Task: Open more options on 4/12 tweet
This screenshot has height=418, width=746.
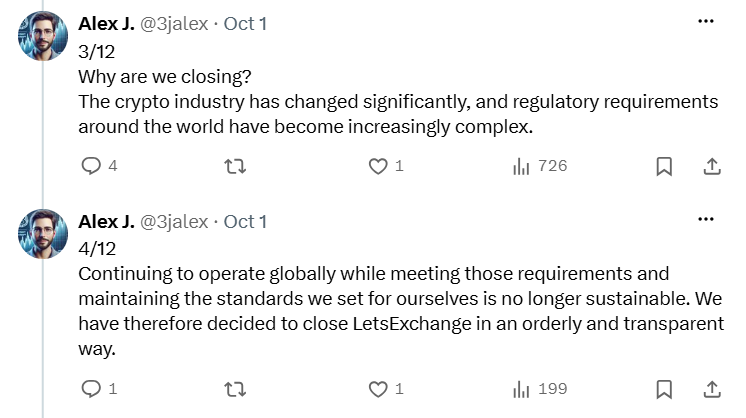Action: pos(706,219)
